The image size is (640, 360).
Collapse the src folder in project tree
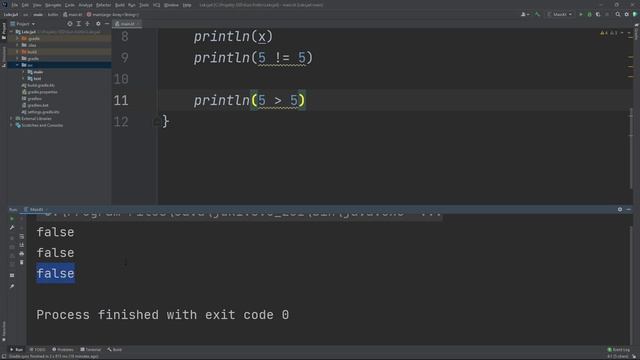click(x=18, y=65)
